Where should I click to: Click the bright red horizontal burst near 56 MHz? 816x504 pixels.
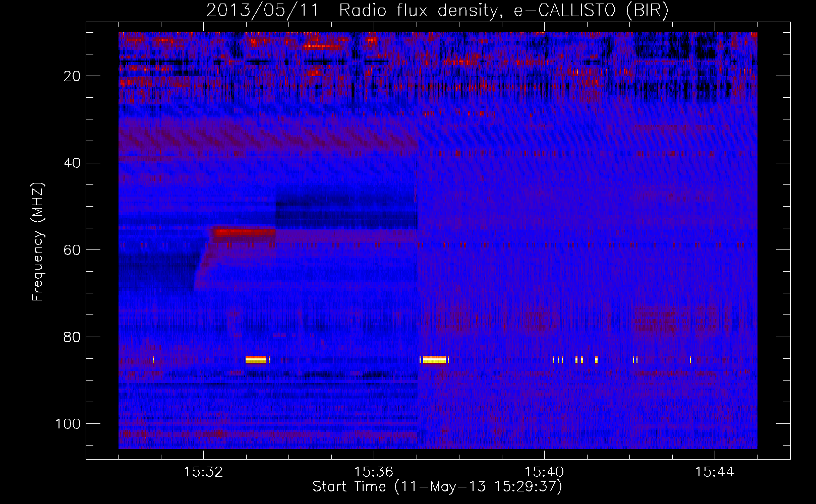point(244,232)
